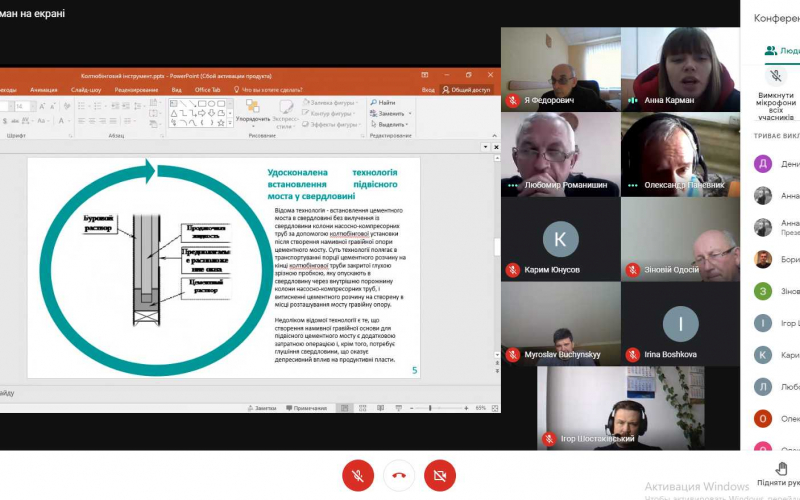Open the Слайд-шоу ribbon tab
Viewport: 800px width, 500px height.
point(86,90)
